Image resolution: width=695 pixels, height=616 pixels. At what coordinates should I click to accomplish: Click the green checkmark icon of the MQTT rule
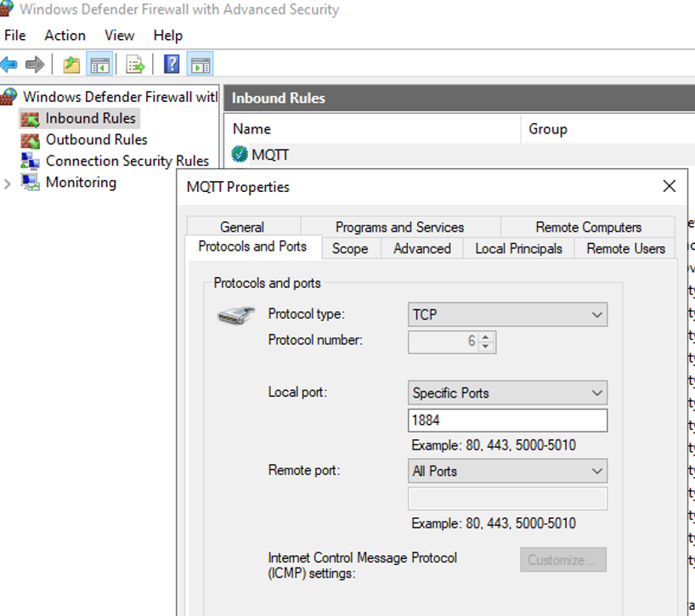point(240,155)
